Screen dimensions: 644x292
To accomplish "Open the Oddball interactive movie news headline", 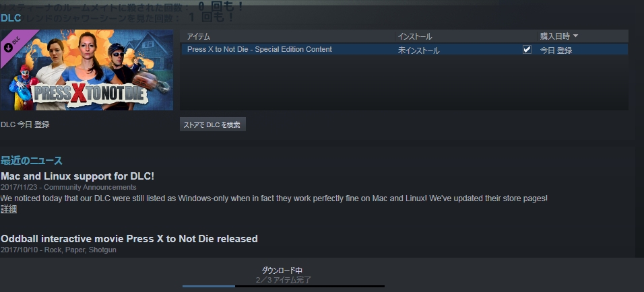I will (129, 239).
